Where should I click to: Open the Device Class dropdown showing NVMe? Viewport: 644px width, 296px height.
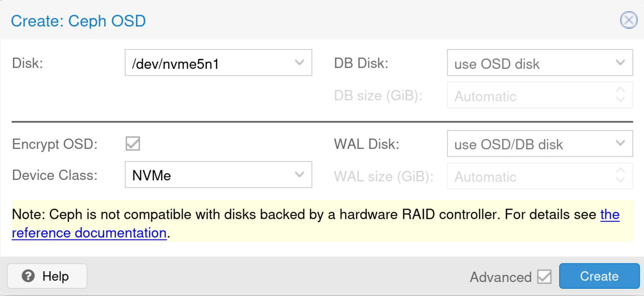[x=218, y=175]
